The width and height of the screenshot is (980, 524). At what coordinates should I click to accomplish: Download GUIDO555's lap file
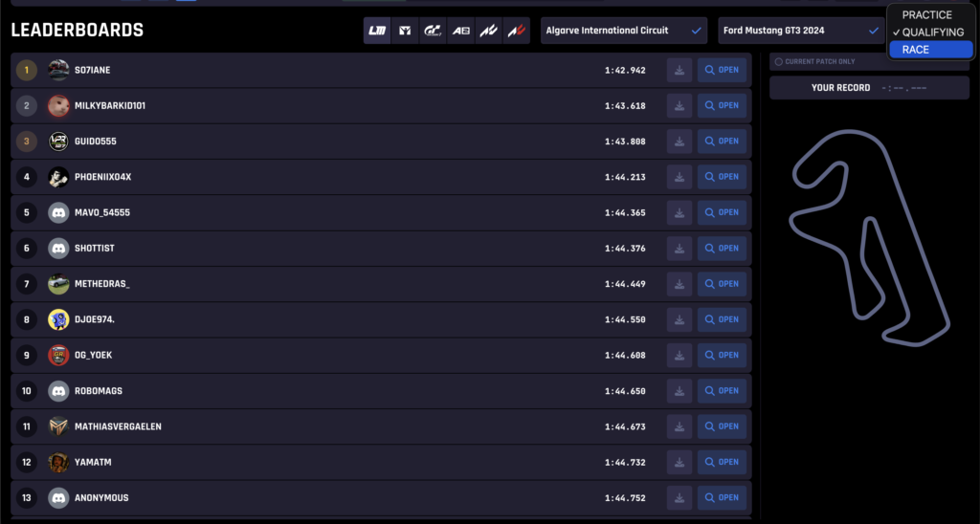coord(679,142)
